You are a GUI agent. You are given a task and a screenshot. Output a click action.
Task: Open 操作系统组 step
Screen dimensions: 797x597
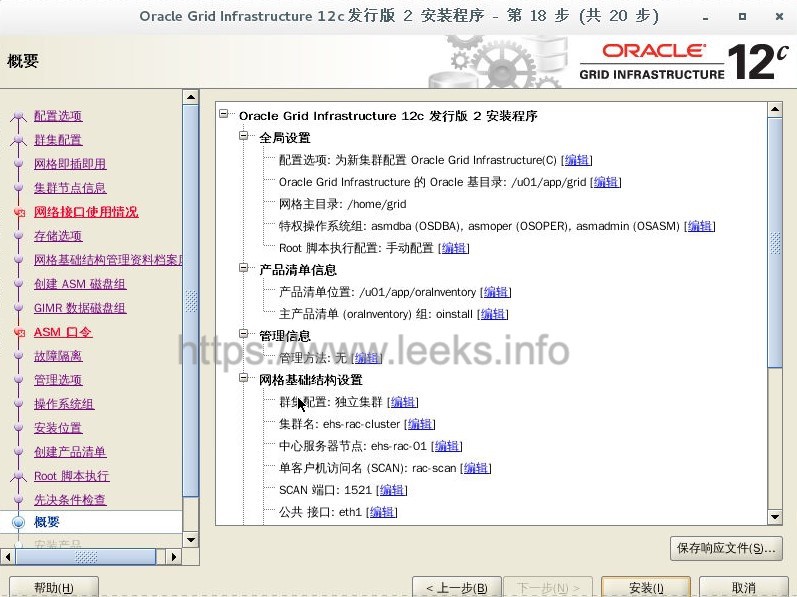pyautogui.click(x=64, y=404)
